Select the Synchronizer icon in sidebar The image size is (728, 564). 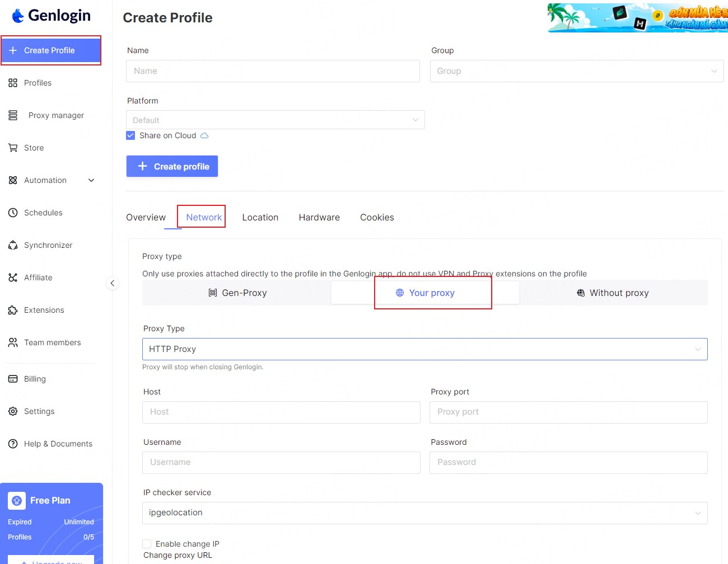(x=13, y=245)
